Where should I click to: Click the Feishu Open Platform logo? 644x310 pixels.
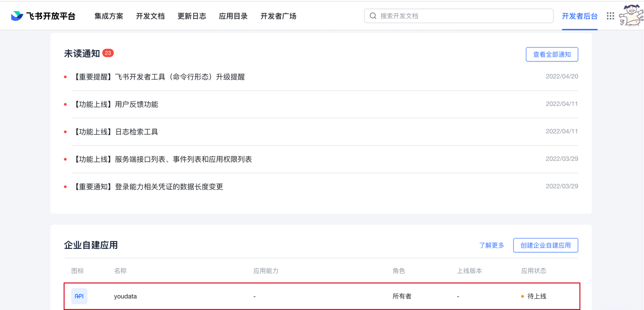43,16
